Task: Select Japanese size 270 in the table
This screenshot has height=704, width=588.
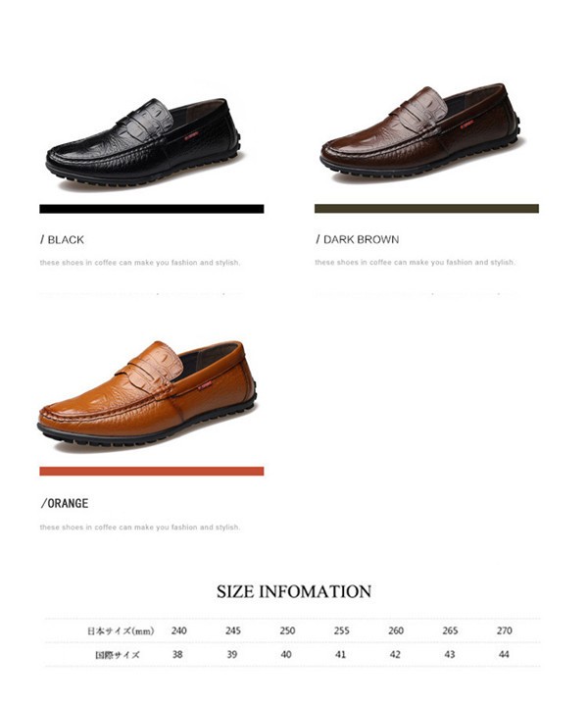Action: [x=504, y=630]
